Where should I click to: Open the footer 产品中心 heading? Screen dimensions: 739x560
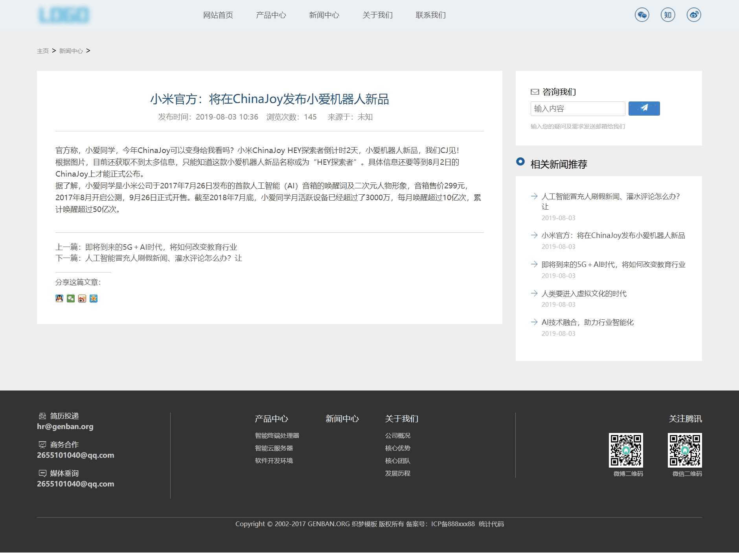point(271,419)
